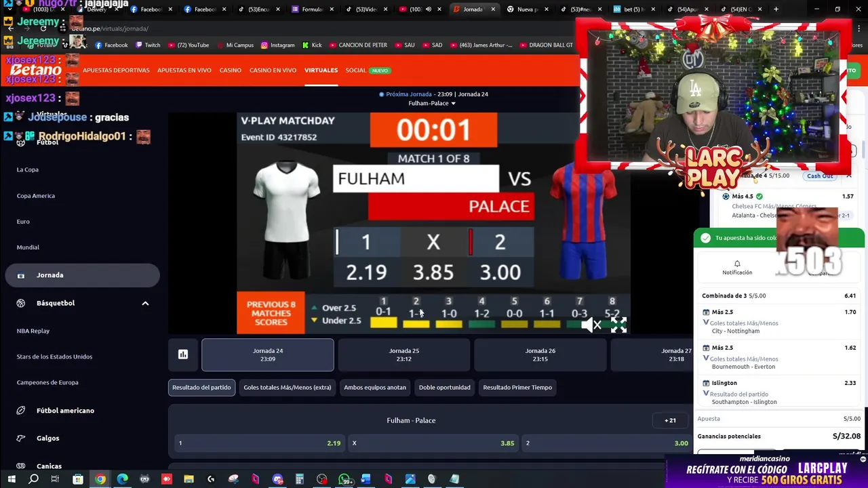868x488 pixels.
Task: Select Doble oportunidad filter
Action: [444, 388]
